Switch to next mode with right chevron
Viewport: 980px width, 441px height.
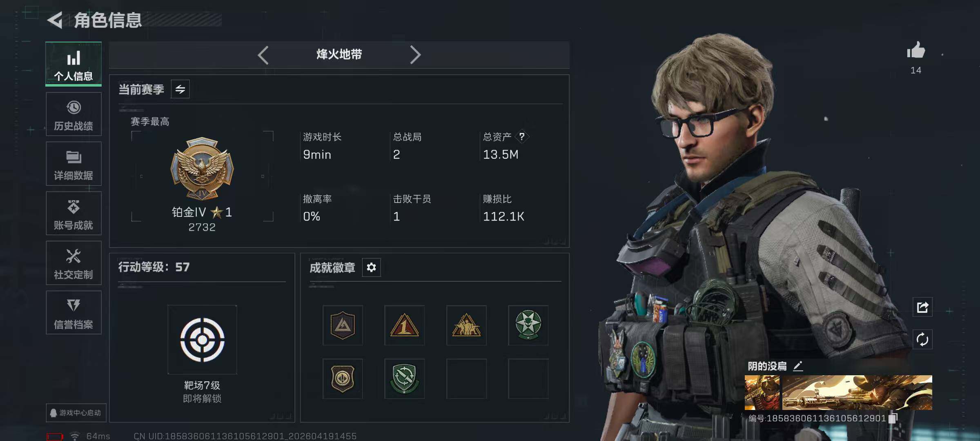point(415,55)
